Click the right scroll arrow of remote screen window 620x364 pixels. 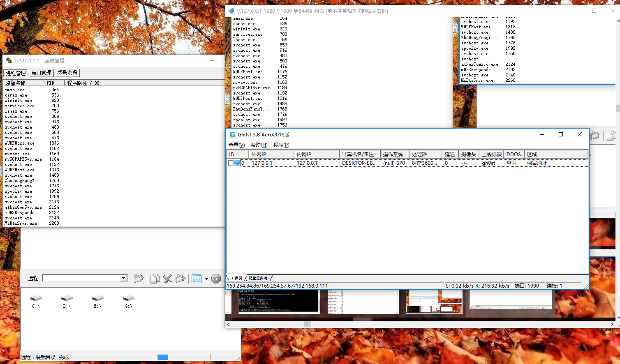(612, 325)
